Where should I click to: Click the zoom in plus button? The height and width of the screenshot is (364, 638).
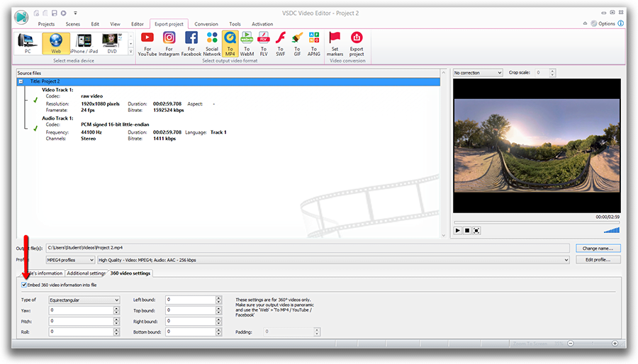[615, 343]
